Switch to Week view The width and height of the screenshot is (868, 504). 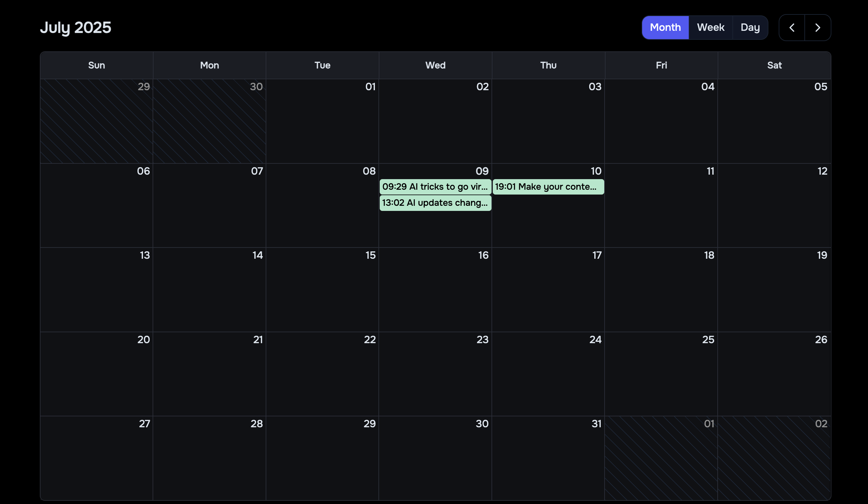point(711,28)
